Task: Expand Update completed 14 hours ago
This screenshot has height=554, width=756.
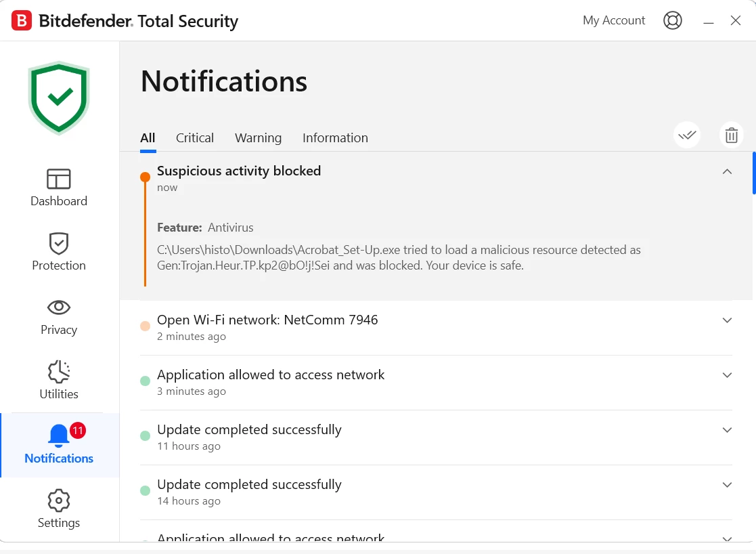Action: [x=727, y=485]
